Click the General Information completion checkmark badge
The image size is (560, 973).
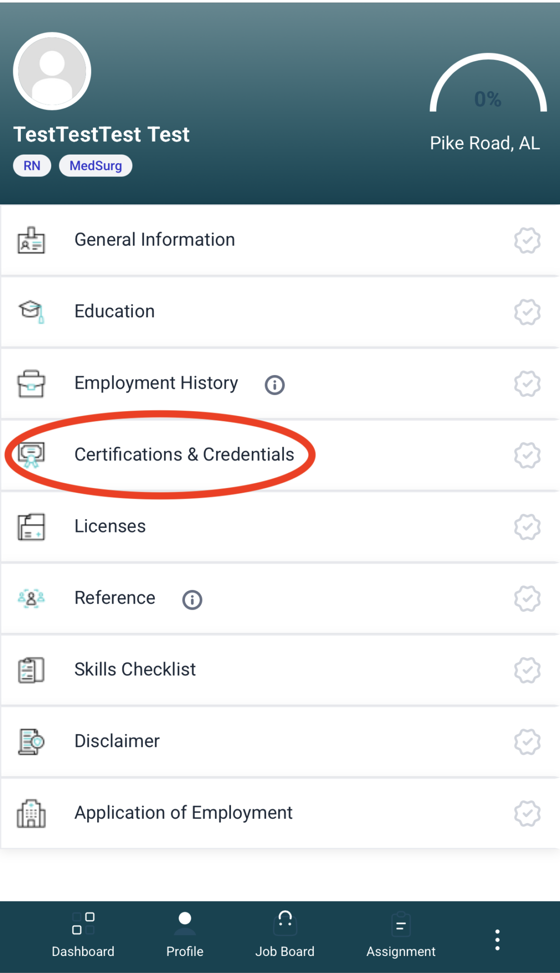(x=527, y=240)
